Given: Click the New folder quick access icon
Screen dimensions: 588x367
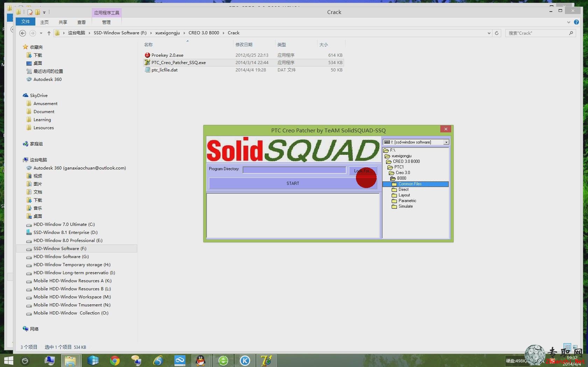Looking at the screenshot, I should [37, 12].
